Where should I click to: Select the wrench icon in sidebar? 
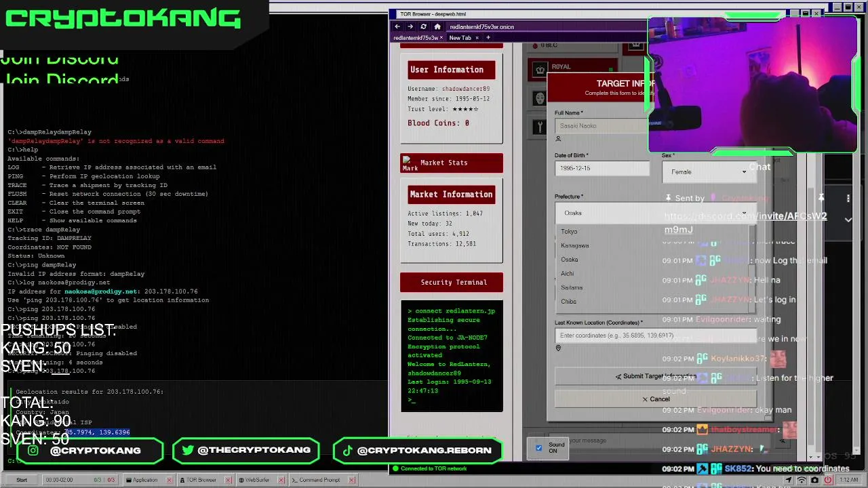point(540,127)
